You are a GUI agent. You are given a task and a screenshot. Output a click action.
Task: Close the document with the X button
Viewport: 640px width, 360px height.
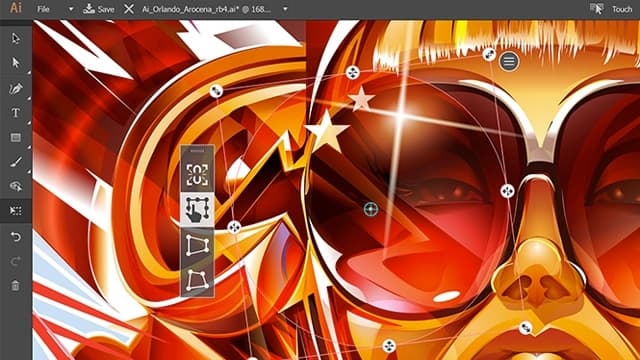tap(129, 9)
